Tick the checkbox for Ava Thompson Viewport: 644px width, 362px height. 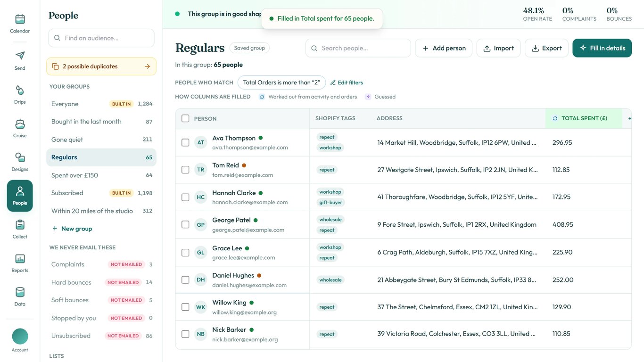click(185, 142)
